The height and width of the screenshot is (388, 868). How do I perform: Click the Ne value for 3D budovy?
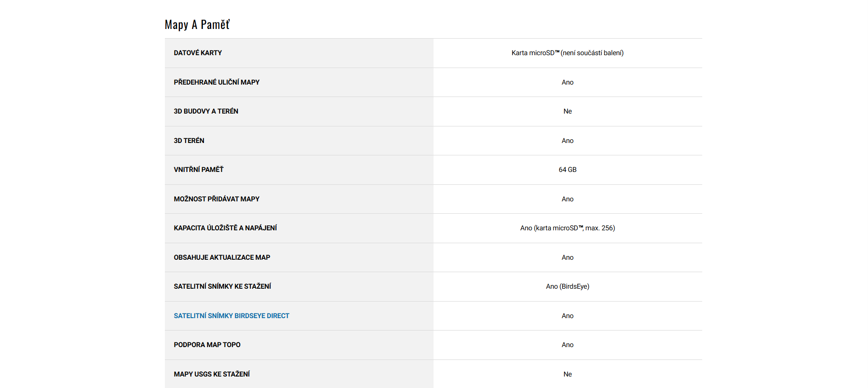click(567, 111)
